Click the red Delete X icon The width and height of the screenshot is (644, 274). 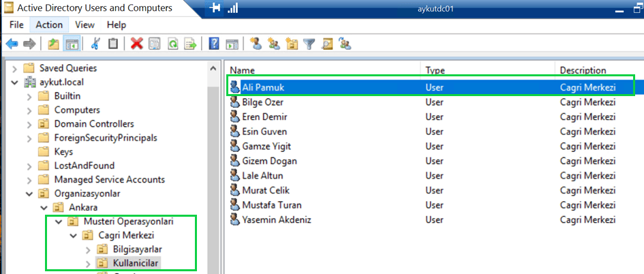pyautogui.click(x=136, y=44)
